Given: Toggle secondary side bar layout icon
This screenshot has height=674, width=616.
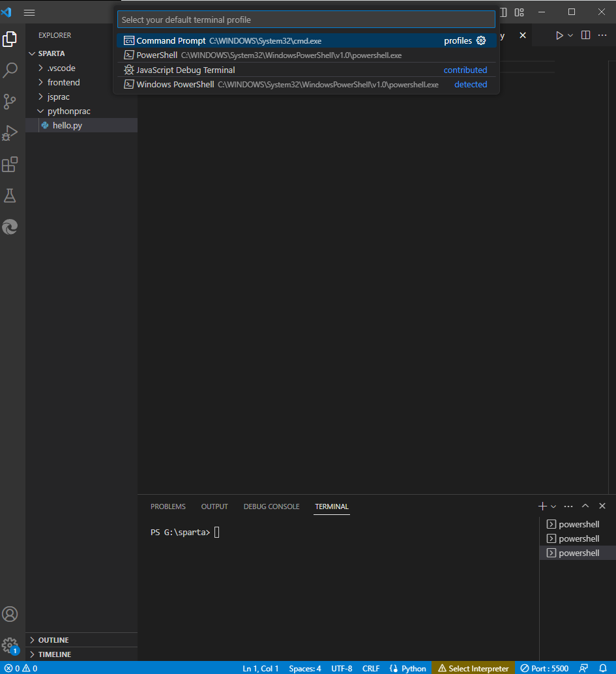Looking at the screenshot, I should 503,12.
